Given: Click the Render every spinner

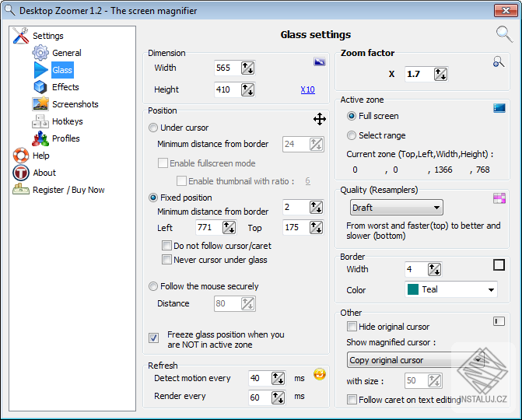Looking at the screenshot, I should pyautogui.click(x=278, y=397).
